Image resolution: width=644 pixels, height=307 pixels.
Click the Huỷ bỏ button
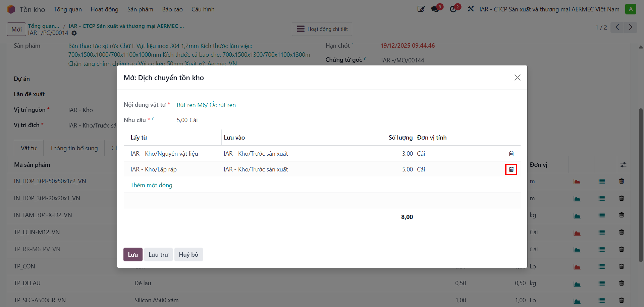(189, 255)
